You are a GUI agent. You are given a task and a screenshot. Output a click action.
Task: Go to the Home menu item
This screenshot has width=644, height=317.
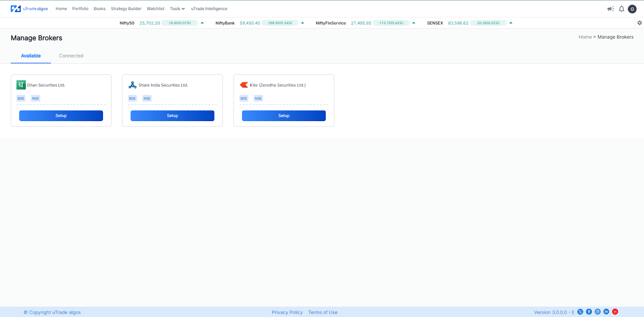(x=61, y=9)
